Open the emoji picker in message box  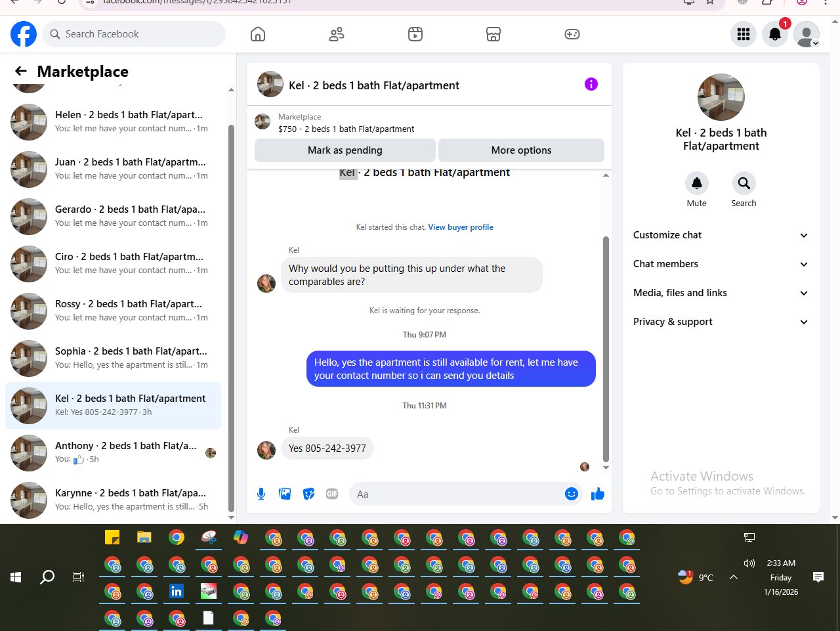[x=572, y=494]
